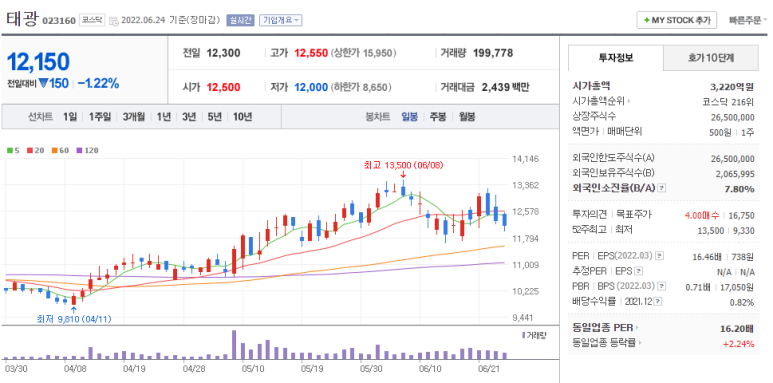This screenshot has width=773, height=383.
Task: Click the 외국인소진율 value 7.80%
Action: (x=739, y=189)
